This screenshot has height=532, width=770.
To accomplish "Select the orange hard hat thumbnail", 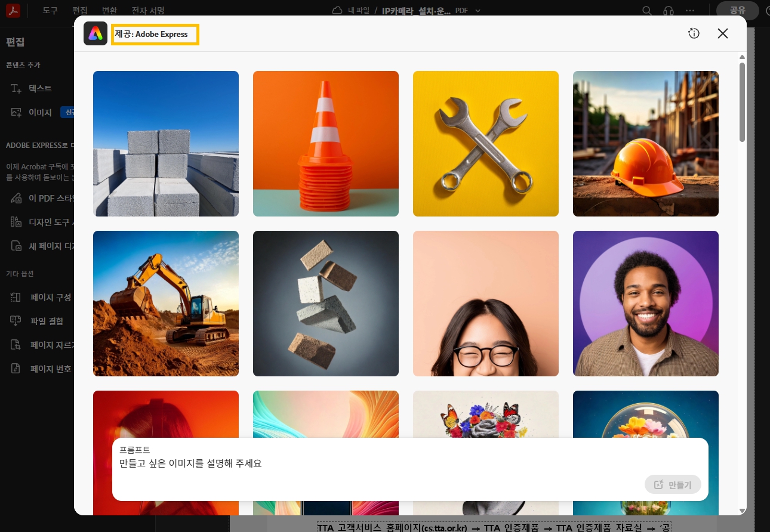I will (x=646, y=144).
